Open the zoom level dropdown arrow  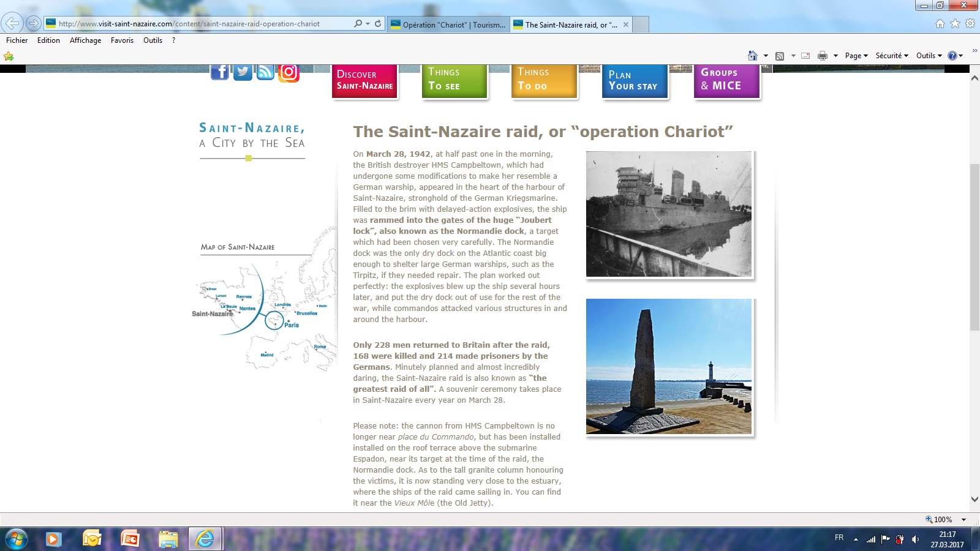(x=963, y=519)
